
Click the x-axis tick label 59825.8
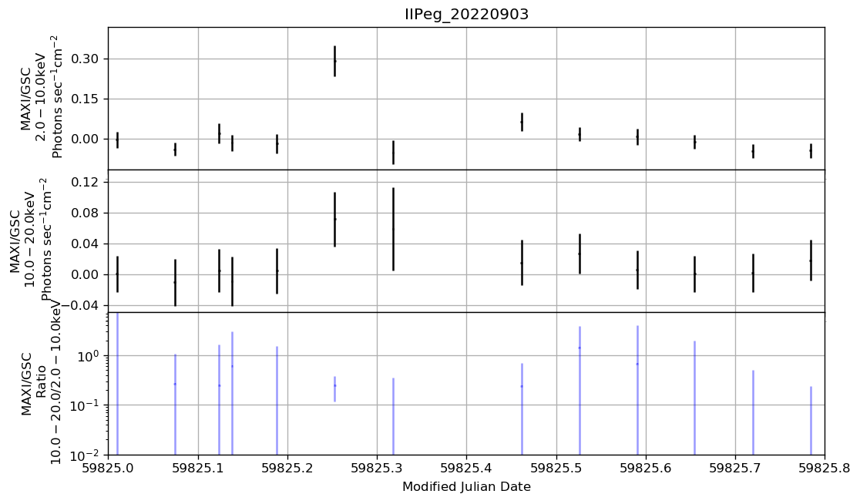click(825, 469)
